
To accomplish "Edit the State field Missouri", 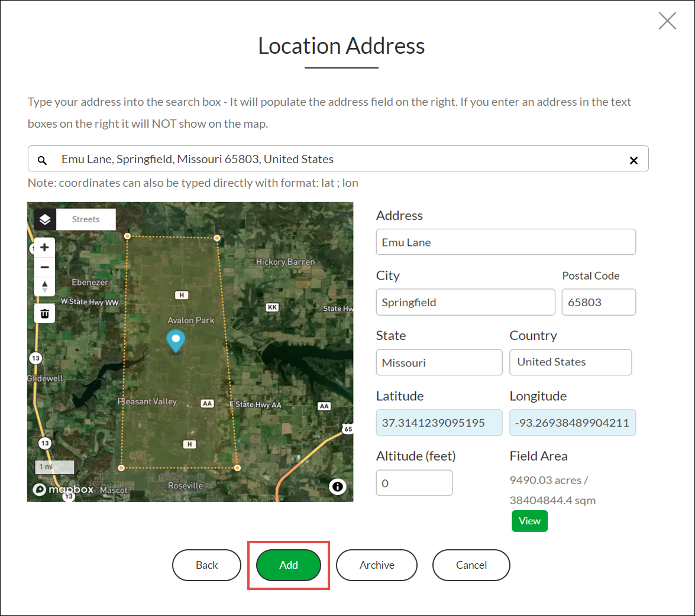I will coord(439,362).
